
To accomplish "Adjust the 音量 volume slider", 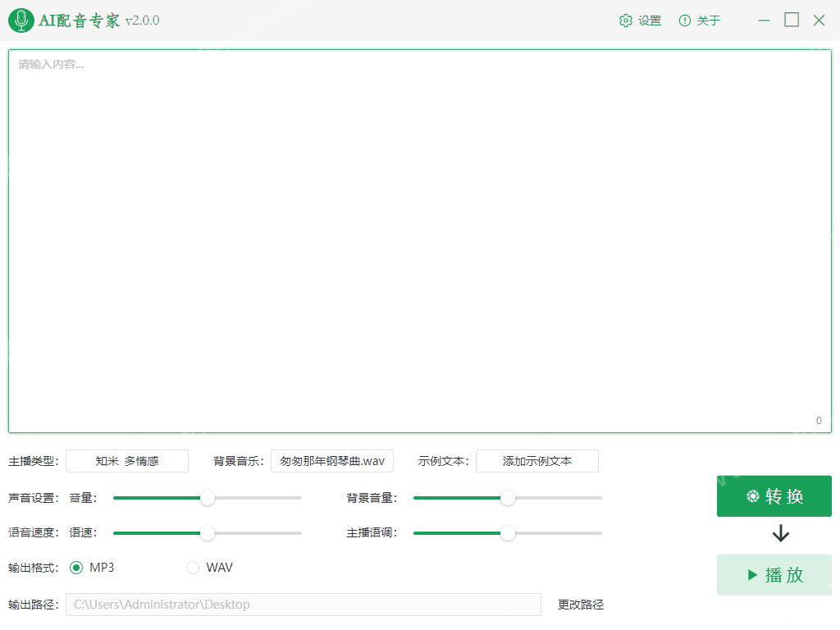I will click(208, 497).
